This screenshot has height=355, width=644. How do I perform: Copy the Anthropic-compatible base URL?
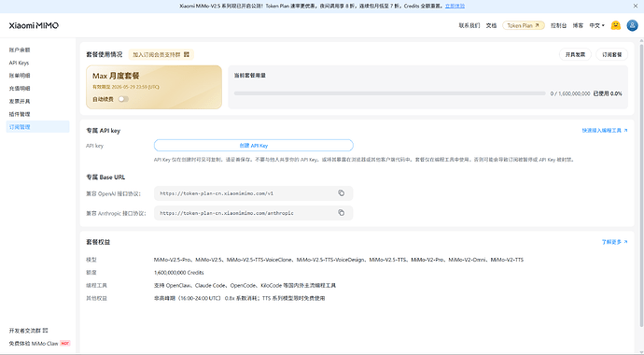click(x=341, y=213)
